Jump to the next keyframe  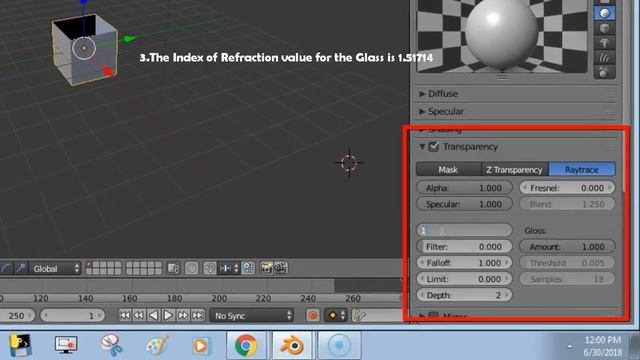tap(183, 316)
